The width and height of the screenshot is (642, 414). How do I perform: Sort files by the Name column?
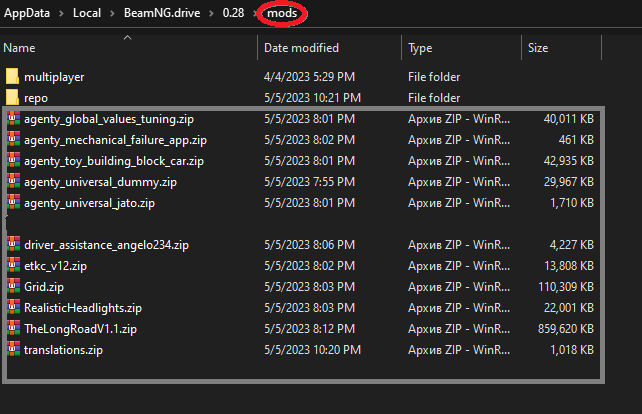pos(20,48)
